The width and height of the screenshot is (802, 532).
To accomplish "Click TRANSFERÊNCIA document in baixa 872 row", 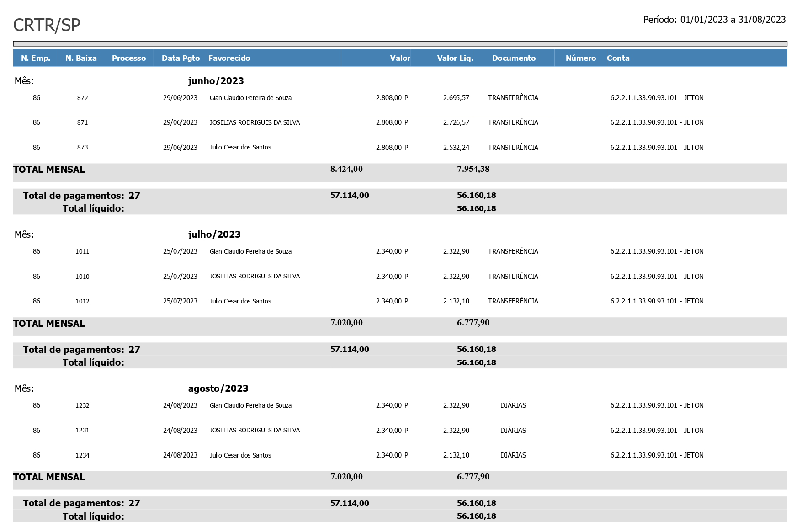I will click(513, 98).
